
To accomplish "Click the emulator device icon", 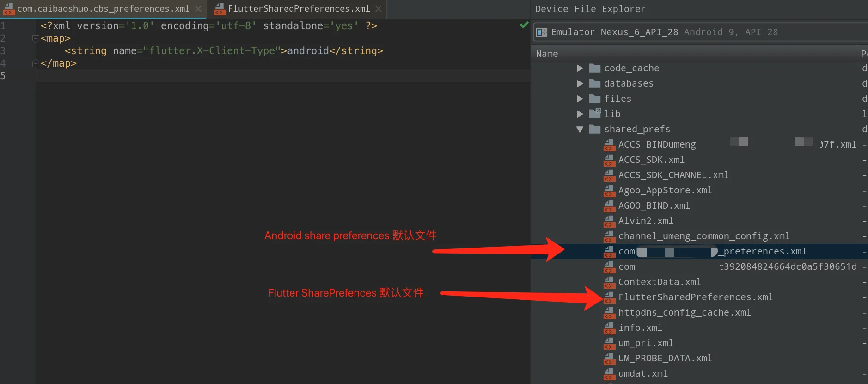I will click(541, 32).
